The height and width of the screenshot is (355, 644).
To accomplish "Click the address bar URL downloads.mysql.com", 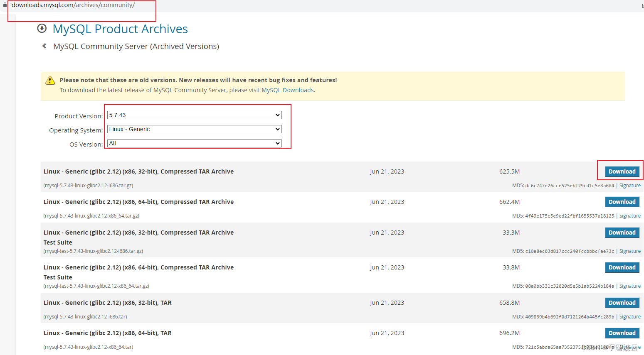I will point(73,5).
